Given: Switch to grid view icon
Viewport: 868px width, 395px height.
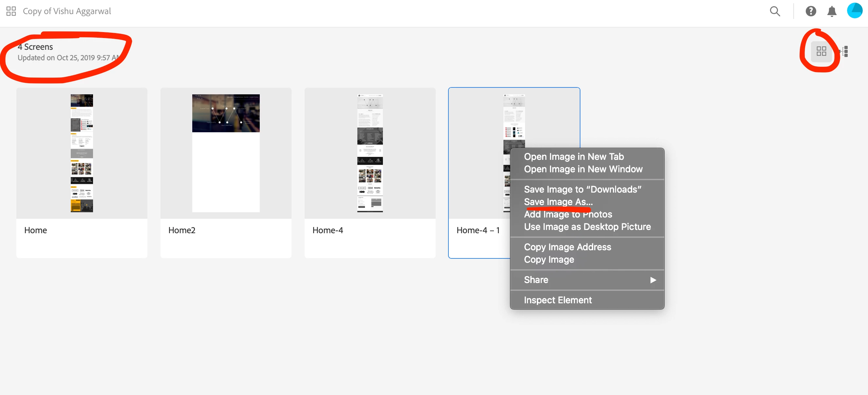Looking at the screenshot, I should click(821, 51).
